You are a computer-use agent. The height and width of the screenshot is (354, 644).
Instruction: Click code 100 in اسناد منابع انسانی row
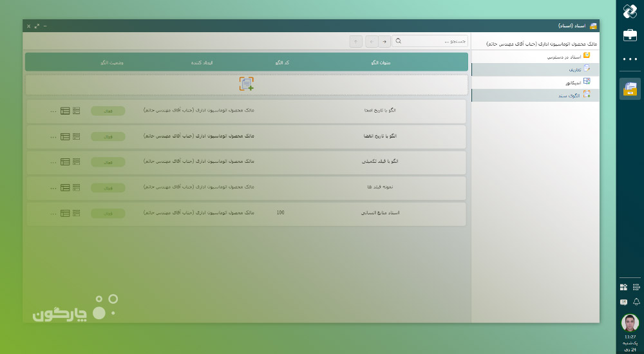click(281, 213)
